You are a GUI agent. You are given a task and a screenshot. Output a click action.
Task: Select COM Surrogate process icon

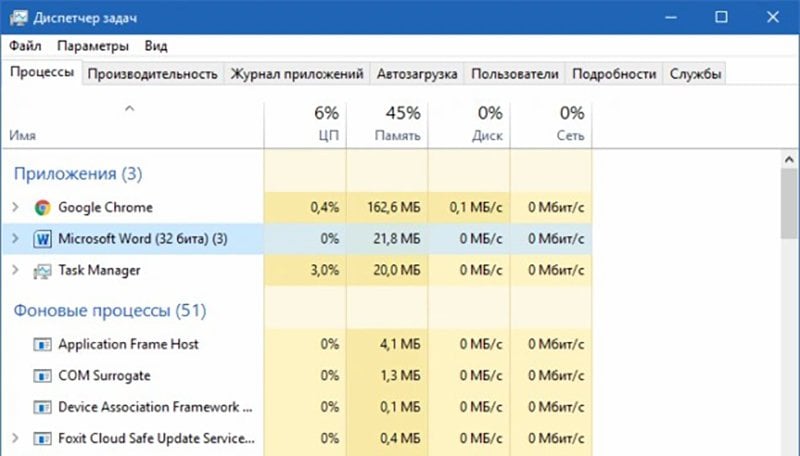tap(42, 376)
